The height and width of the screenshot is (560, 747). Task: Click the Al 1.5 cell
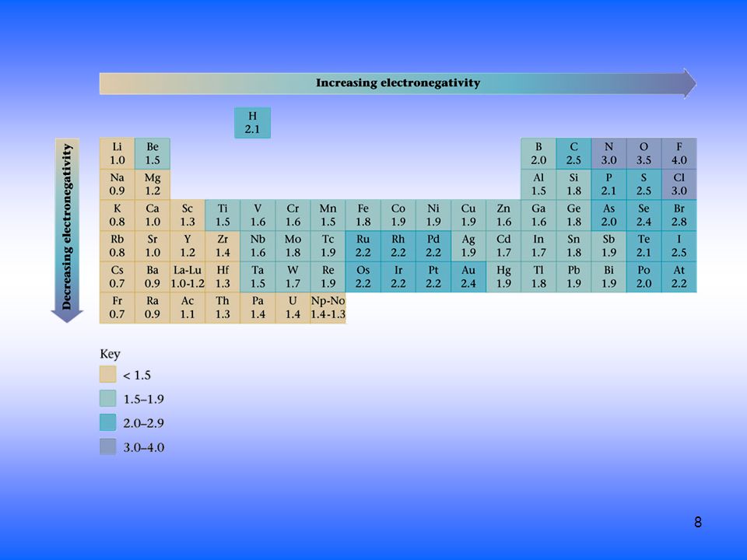tap(538, 184)
